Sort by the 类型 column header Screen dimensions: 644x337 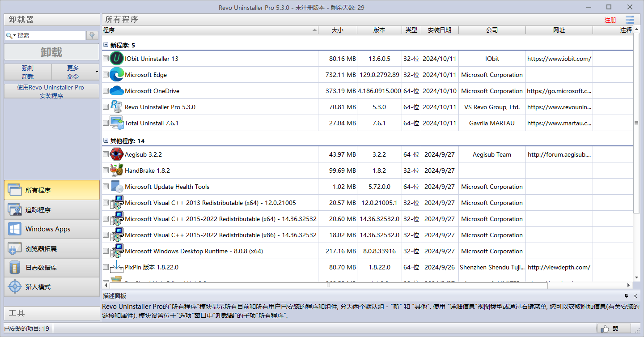[x=411, y=30]
